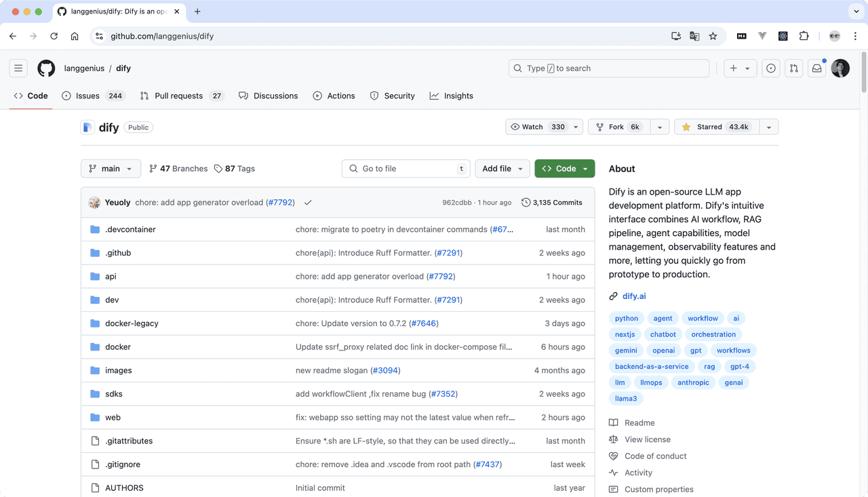The image size is (868, 497).
Task: Open the .devcontainer folder
Action: pyautogui.click(x=130, y=229)
